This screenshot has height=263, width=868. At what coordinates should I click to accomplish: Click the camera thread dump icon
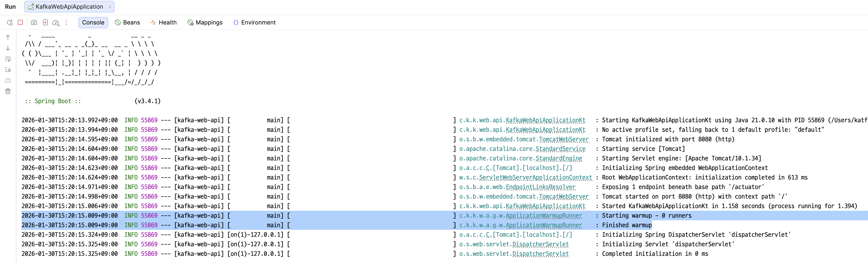point(34,23)
